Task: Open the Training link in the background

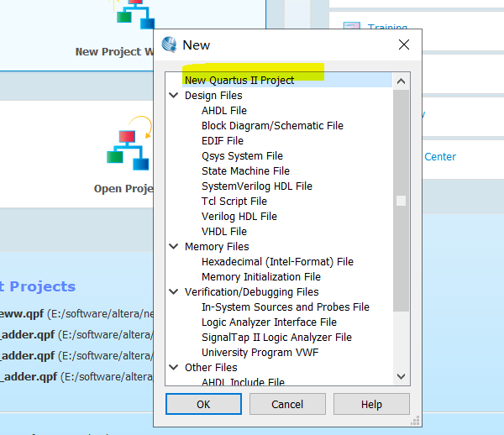Action: (x=387, y=27)
